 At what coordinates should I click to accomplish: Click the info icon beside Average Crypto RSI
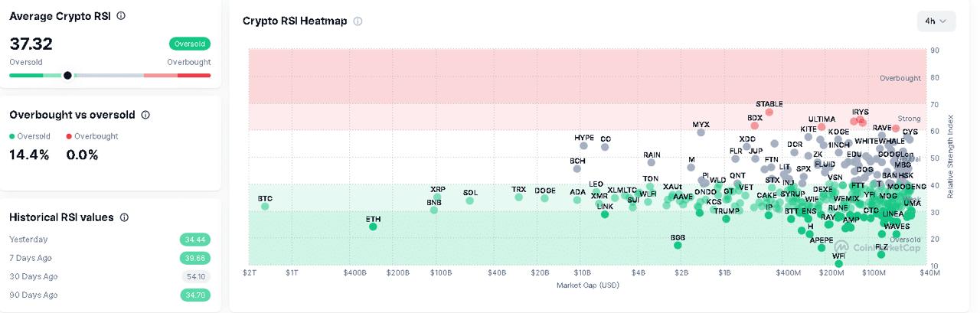[121, 15]
